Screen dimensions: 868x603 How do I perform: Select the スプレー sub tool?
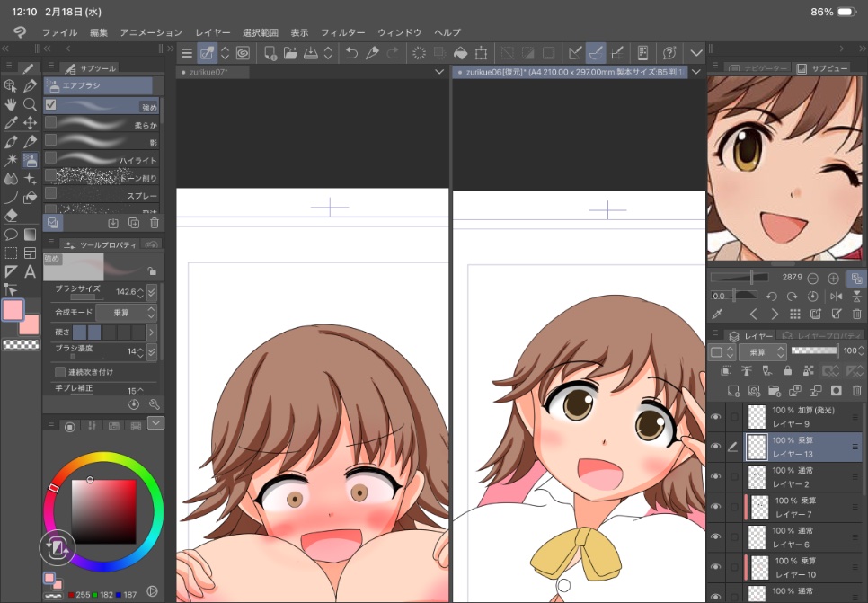(x=102, y=194)
